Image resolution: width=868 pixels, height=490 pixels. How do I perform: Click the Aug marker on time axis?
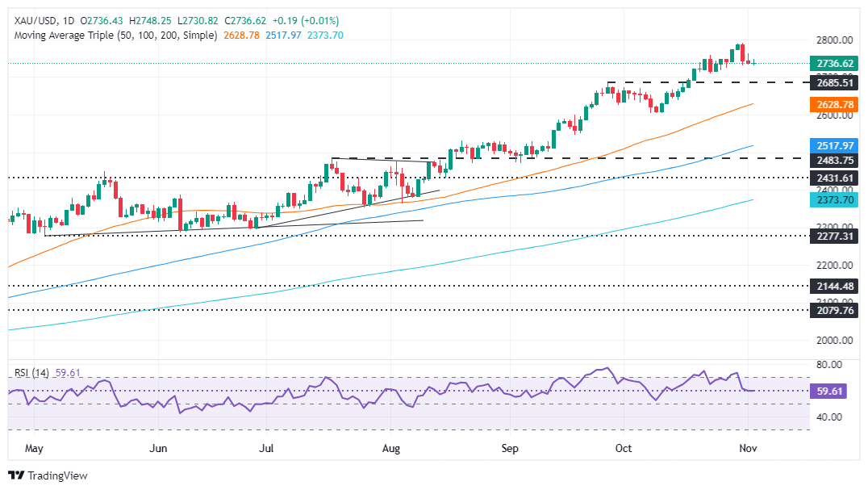(390, 448)
